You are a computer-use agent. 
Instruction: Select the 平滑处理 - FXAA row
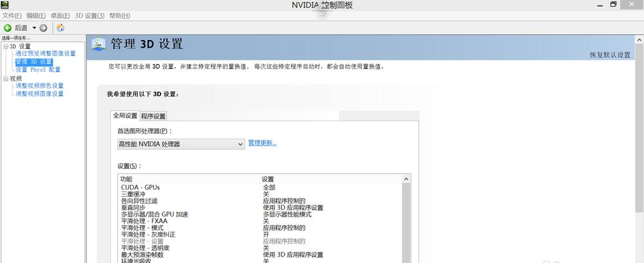point(260,221)
